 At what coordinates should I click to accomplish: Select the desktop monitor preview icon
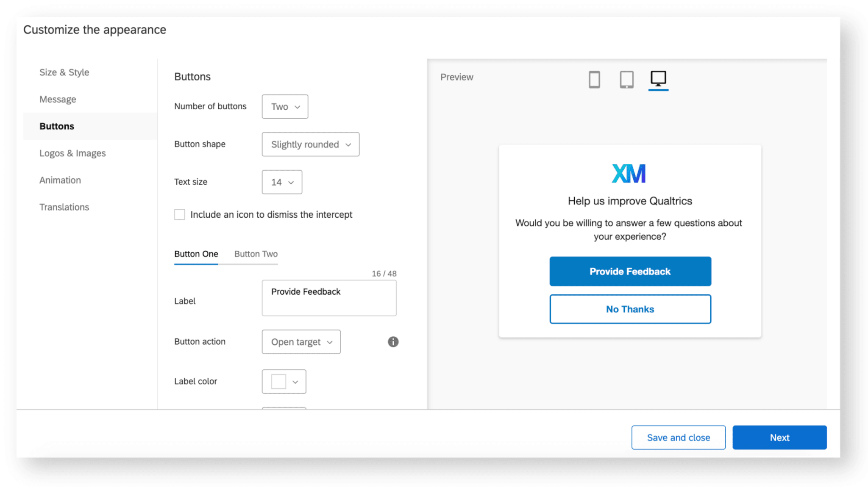(x=658, y=79)
